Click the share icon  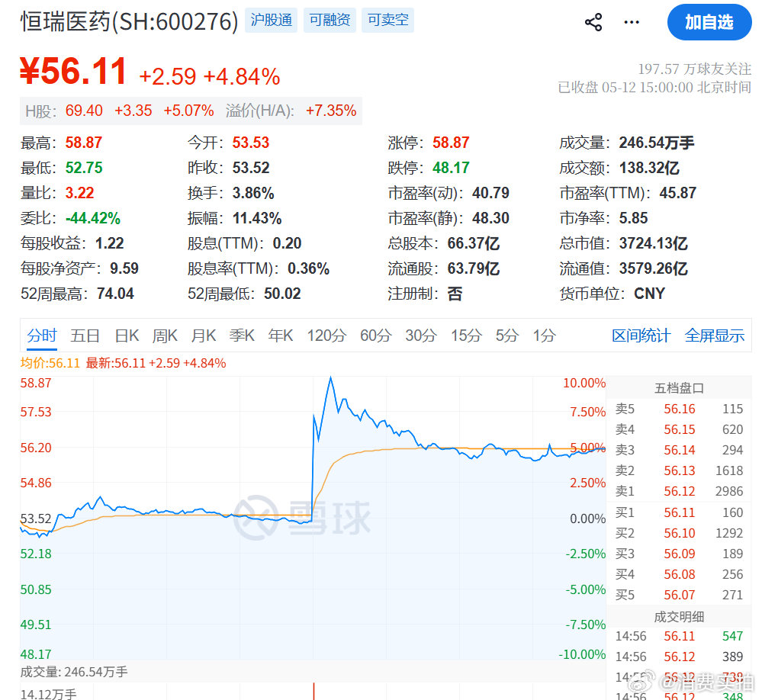pyautogui.click(x=593, y=22)
